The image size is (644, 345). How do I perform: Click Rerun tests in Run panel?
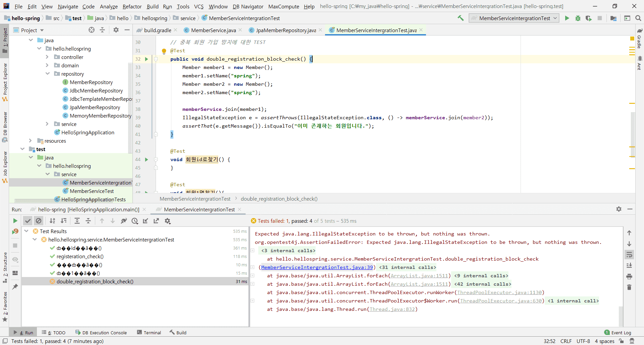click(x=15, y=221)
